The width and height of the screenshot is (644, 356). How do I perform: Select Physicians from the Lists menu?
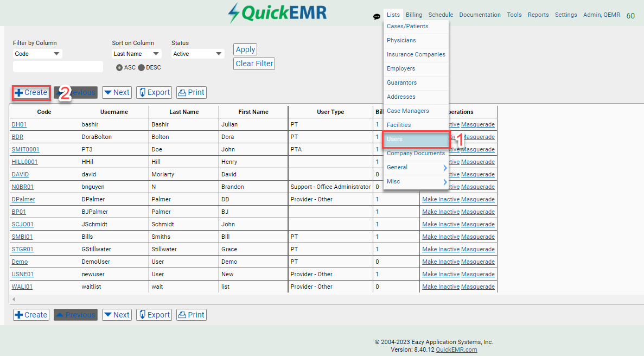416,40
